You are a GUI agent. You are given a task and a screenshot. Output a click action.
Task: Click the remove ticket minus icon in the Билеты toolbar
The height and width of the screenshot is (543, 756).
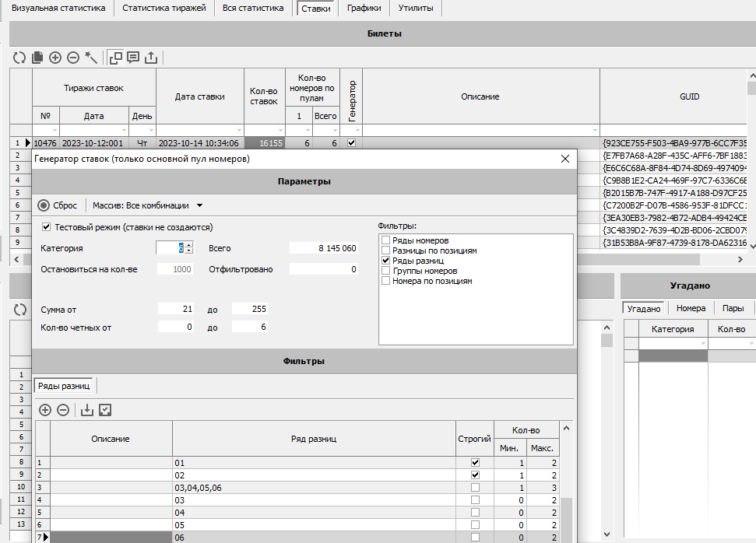click(73, 58)
